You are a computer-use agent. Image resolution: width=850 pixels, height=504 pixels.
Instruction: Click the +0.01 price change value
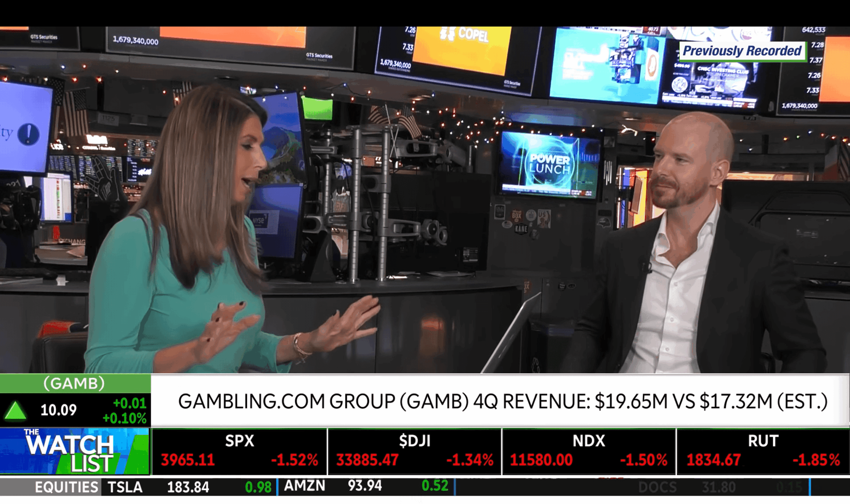click(x=129, y=403)
